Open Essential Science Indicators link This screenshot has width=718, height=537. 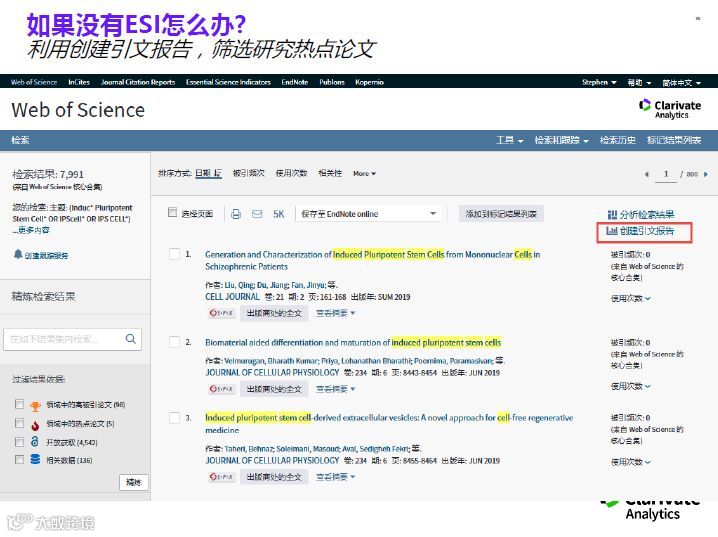point(228,82)
